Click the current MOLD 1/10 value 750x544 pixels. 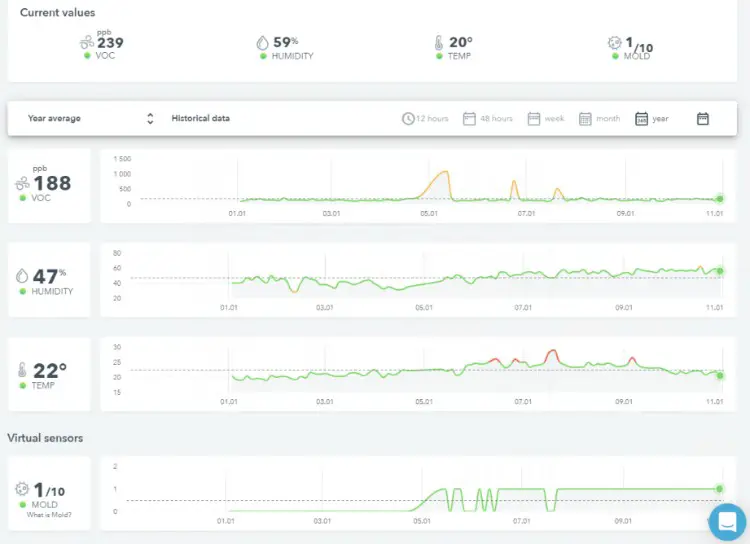(x=639, y=44)
